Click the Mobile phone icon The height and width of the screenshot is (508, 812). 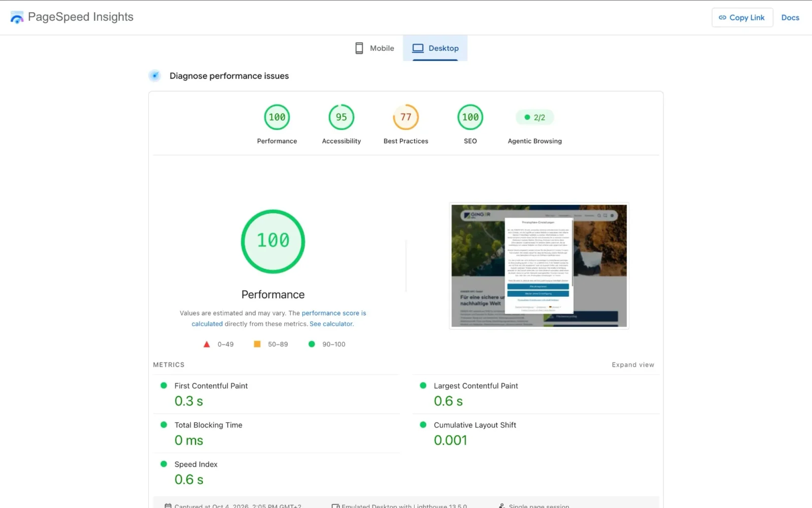click(x=359, y=48)
